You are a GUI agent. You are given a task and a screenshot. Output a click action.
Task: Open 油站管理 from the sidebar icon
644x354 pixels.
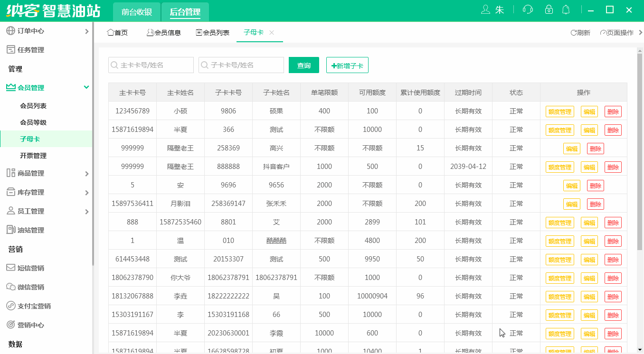(x=10, y=230)
